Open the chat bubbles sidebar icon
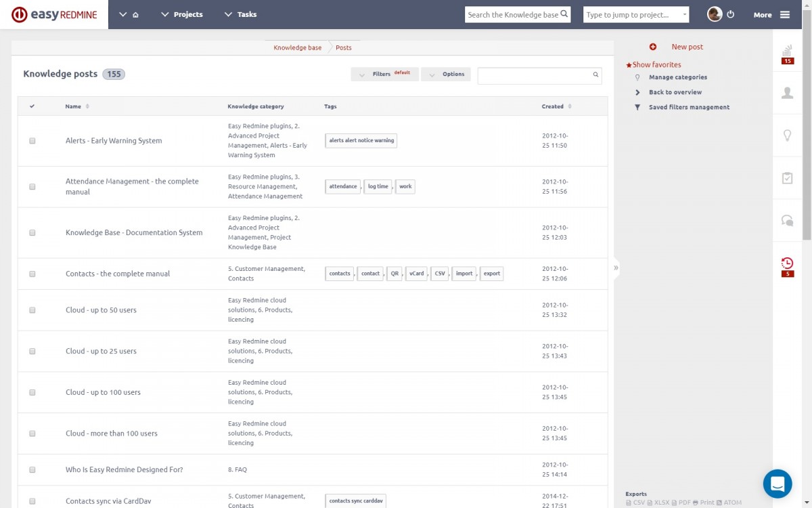The height and width of the screenshot is (508, 812). point(787,220)
